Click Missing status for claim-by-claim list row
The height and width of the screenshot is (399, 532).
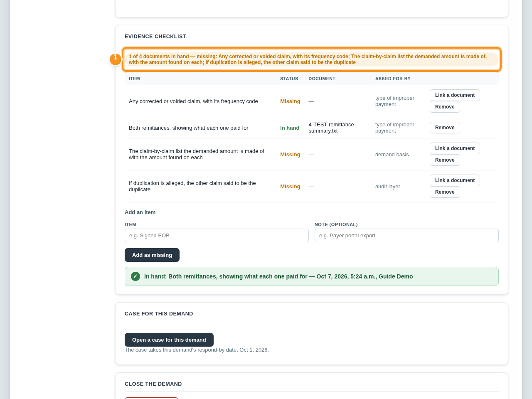click(290, 155)
